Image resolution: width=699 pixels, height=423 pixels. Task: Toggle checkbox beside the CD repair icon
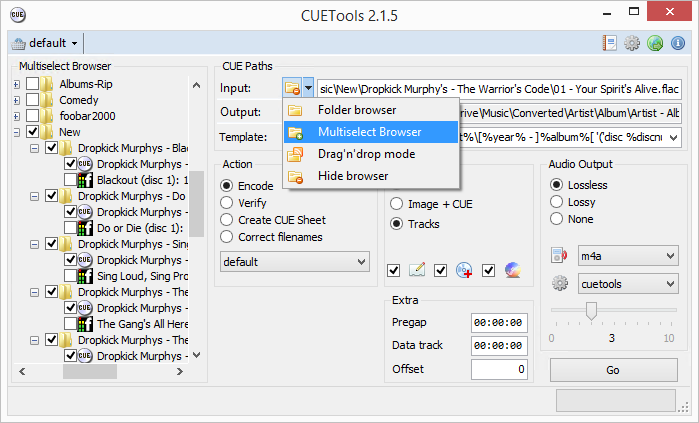[440, 270]
